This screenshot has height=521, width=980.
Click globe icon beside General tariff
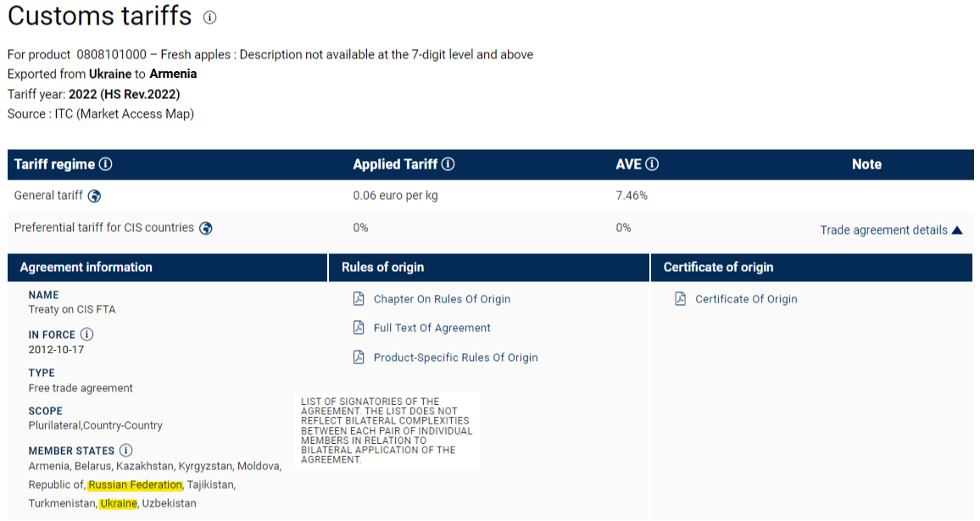tap(94, 196)
